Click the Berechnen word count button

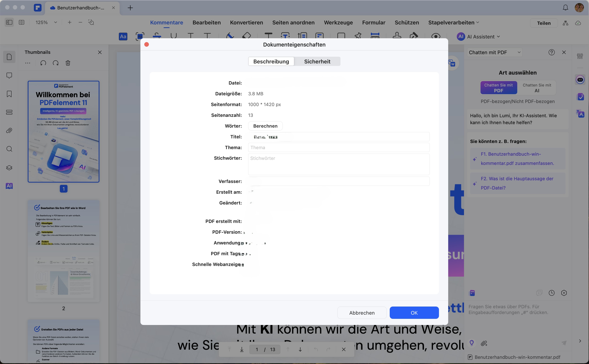click(265, 126)
